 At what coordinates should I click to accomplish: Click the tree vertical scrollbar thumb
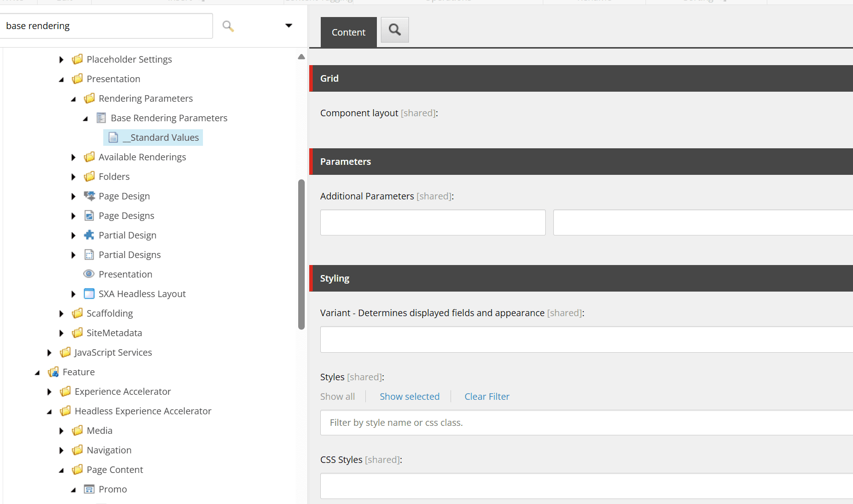pyautogui.click(x=301, y=255)
